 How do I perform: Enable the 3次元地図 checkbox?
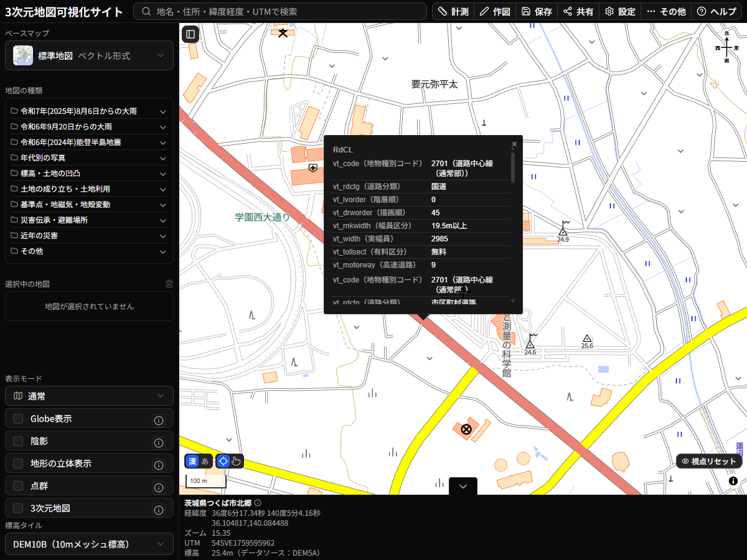(18, 508)
